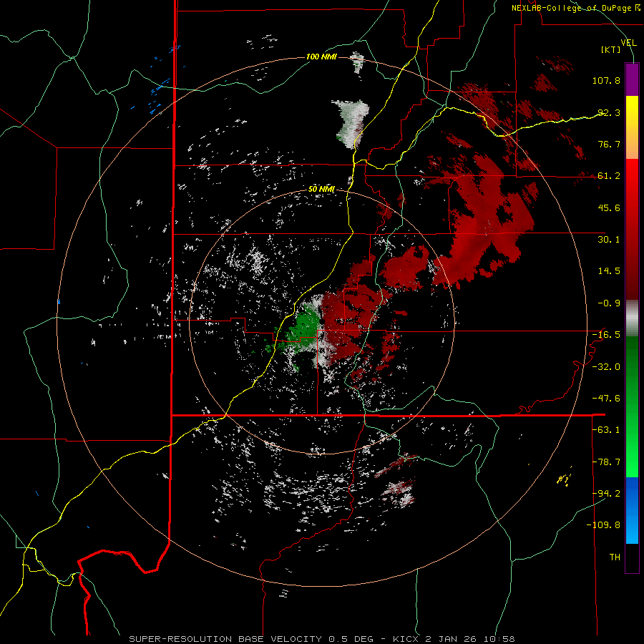
Task: Click the -94.2 legend value
Action: [x=606, y=493]
